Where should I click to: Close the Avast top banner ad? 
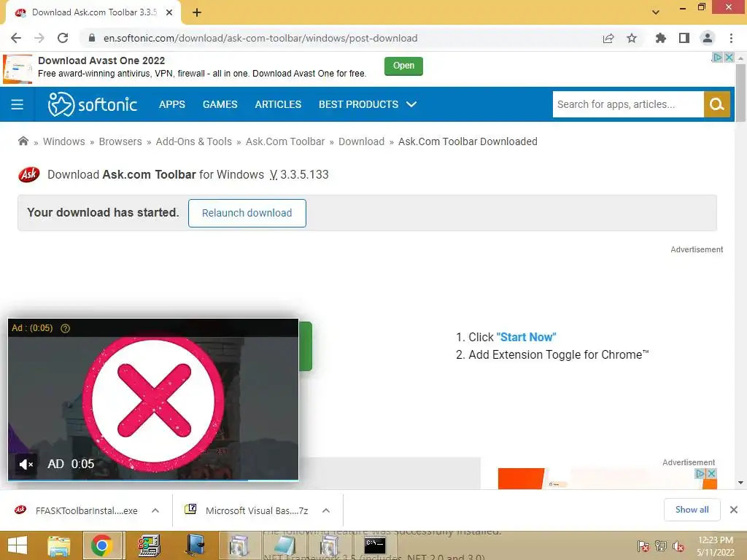729,57
